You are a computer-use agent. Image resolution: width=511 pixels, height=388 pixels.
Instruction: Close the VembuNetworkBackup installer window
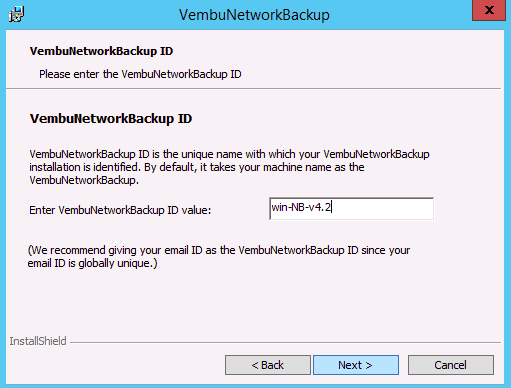489,10
